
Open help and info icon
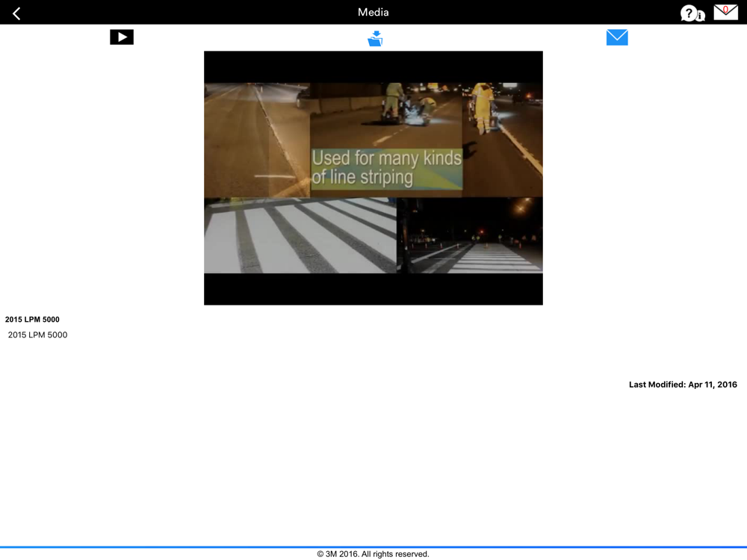(692, 13)
